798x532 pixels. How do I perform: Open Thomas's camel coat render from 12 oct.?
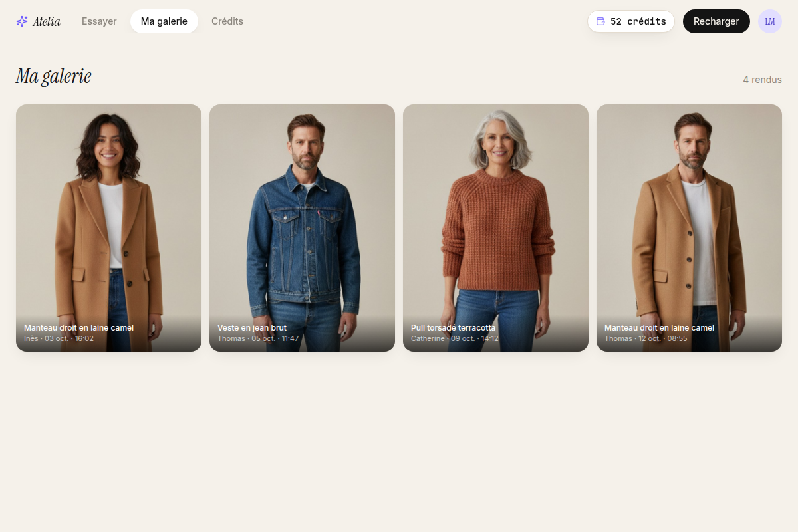689,228
